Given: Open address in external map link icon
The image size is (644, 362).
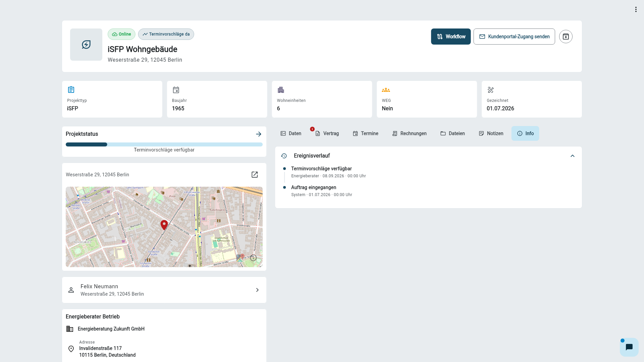Looking at the screenshot, I should click(255, 175).
